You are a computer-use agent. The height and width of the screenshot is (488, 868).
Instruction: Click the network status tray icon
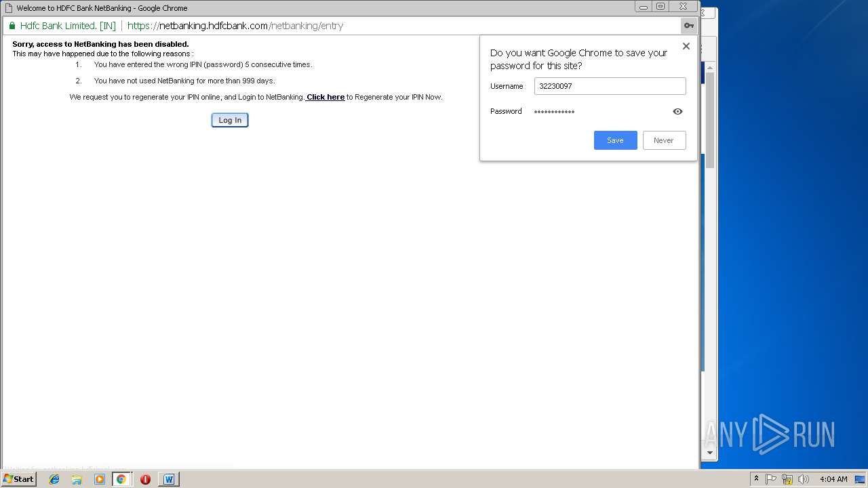(787, 479)
